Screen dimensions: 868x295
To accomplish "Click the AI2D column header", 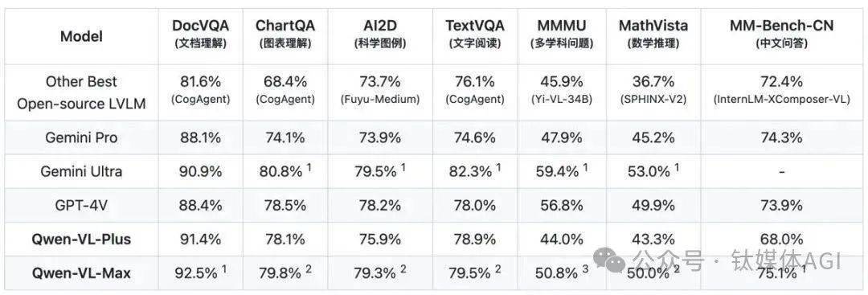I will tap(379, 34).
